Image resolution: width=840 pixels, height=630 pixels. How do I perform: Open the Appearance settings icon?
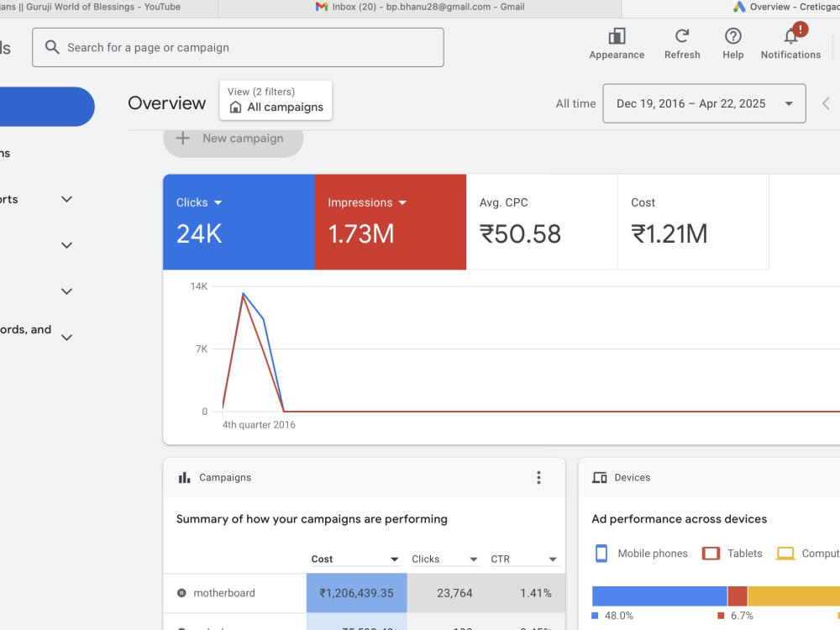point(617,36)
